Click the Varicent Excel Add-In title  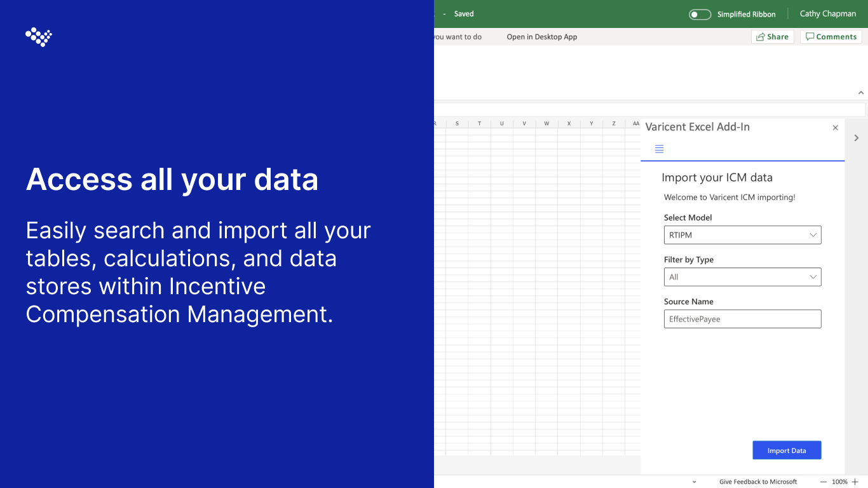pyautogui.click(x=697, y=127)
